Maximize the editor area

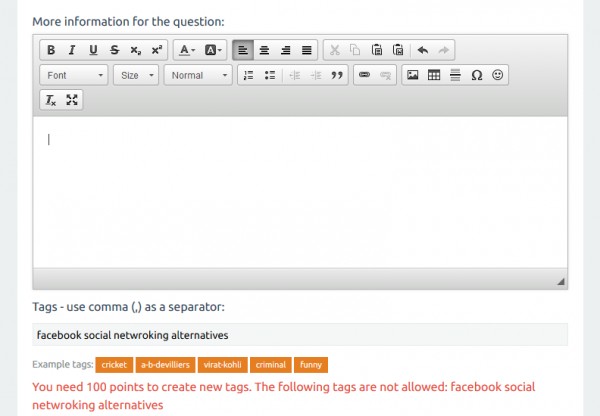[x=71, y=100]
